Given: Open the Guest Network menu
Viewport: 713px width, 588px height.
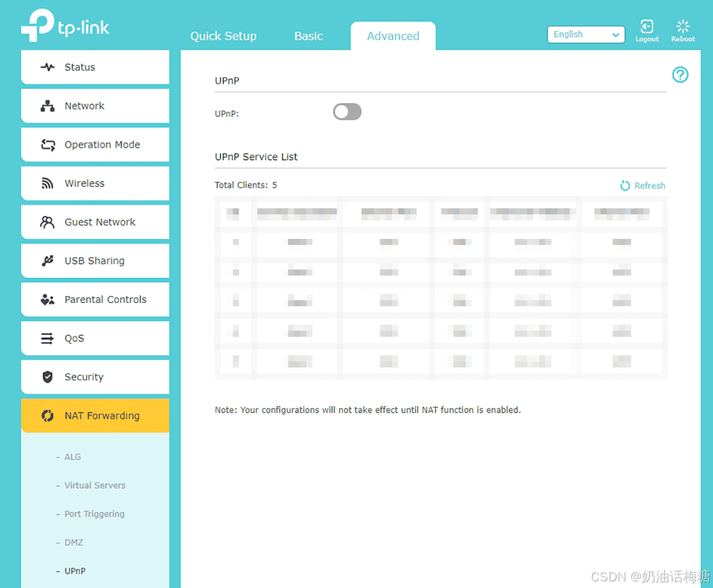Looking at the screenshot, I should (95, 222).
